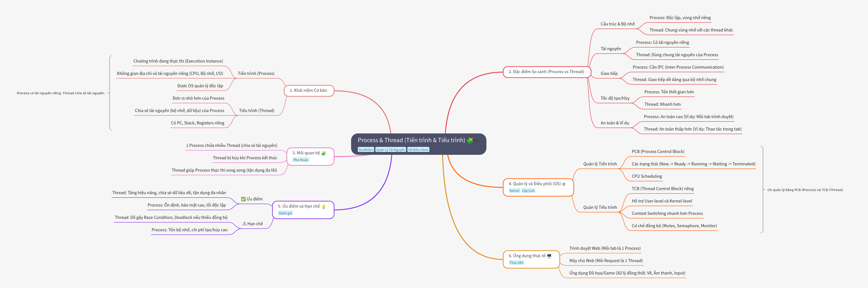The height and width of the screenshot is (288, 868).
Task: Select the "CPU Scheduling" leaf topic
Action: coord(647,176)
